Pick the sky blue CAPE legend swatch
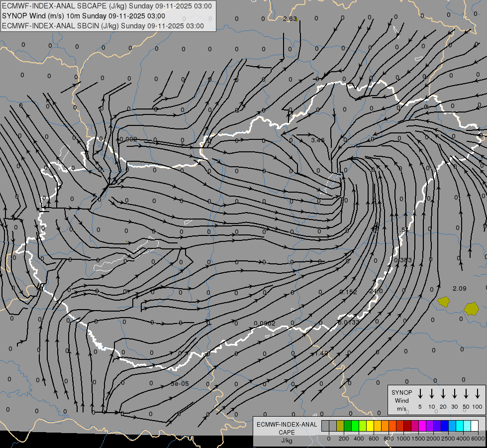This screenshot has width=487, height=448. tap(453, 426)
